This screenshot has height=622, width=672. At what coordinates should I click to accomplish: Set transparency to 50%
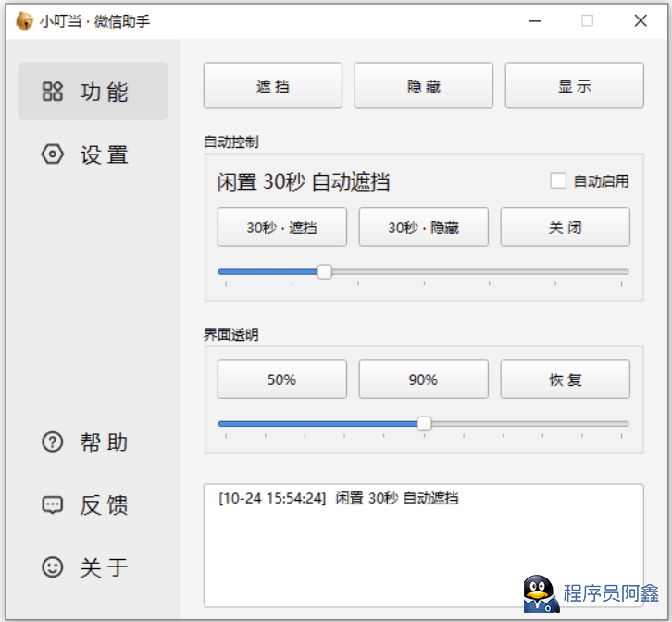[281, 379]
